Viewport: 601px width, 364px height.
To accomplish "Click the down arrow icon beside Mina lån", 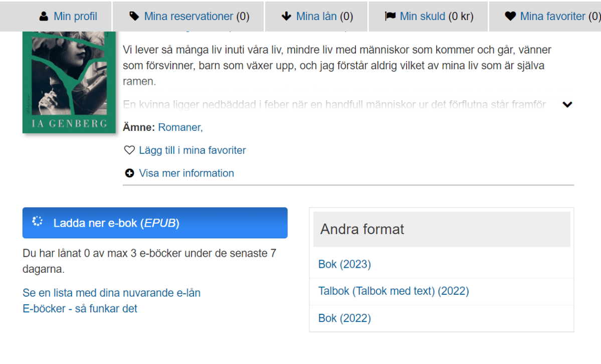I will pos(286,16).
